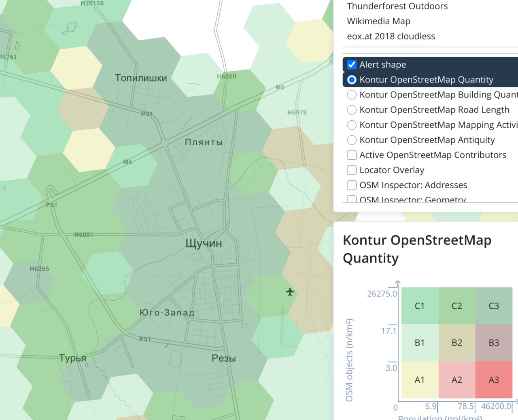The height and width of the screenshot is (420, 518).
Task: Click the C3 legend color cell
Action: pos(494,306)
